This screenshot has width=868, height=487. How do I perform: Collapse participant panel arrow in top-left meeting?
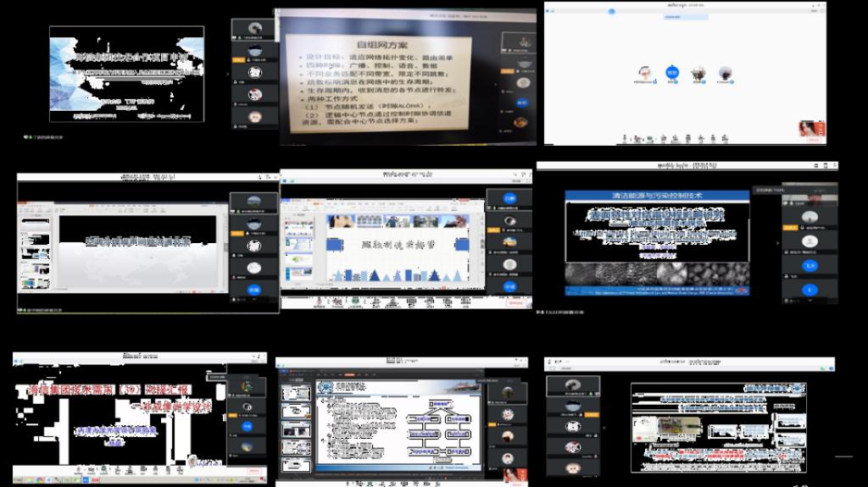(226, 74)
